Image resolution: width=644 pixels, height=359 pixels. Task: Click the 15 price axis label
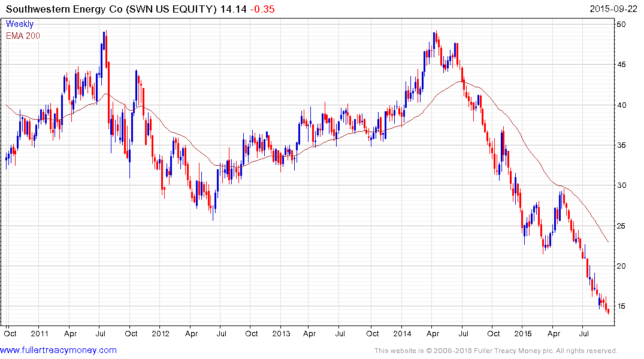point(621,306)
